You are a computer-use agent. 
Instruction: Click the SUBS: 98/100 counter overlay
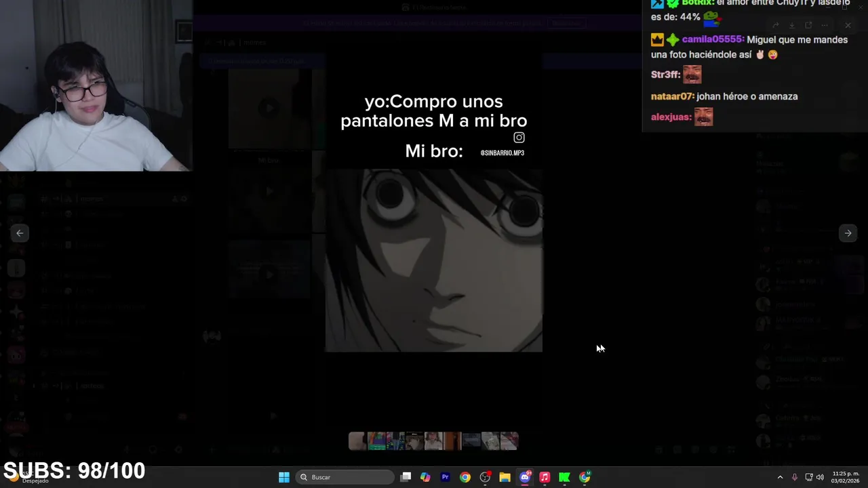point(75,470)
